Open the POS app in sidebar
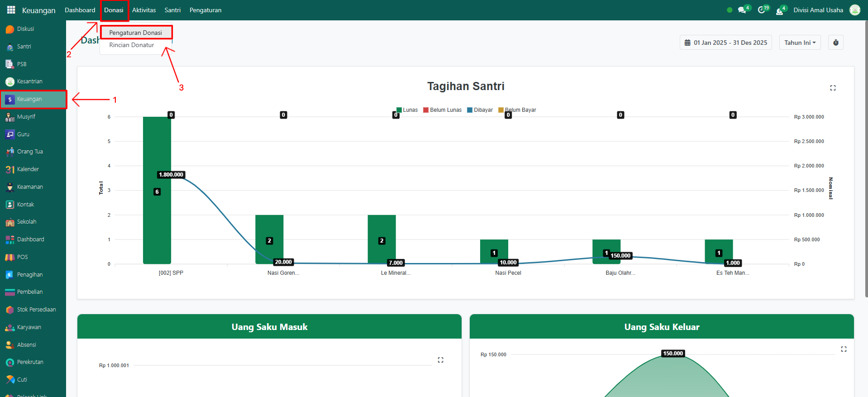This screenshot has height=397, width=868. (22, 257)
